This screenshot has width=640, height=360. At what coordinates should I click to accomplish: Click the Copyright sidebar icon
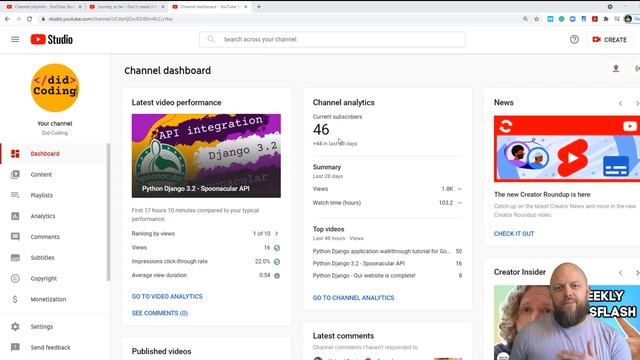click(x=15, y=278)
